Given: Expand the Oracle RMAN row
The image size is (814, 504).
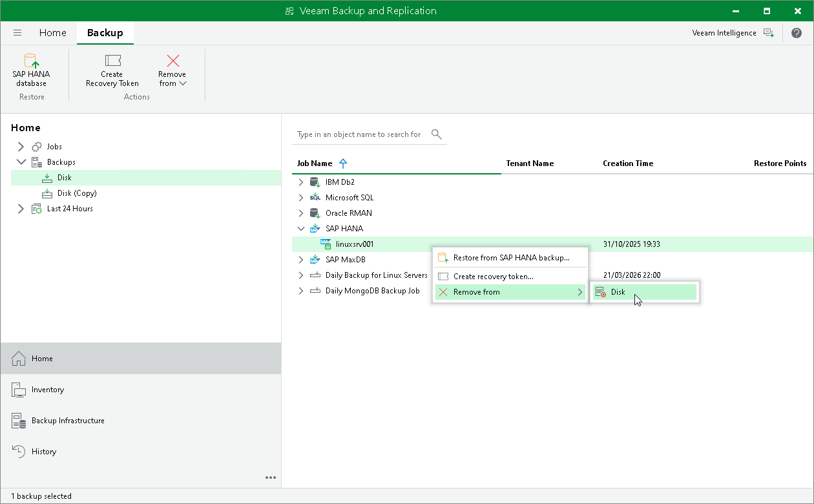Looking at the screenshot, I should (300, 213).
